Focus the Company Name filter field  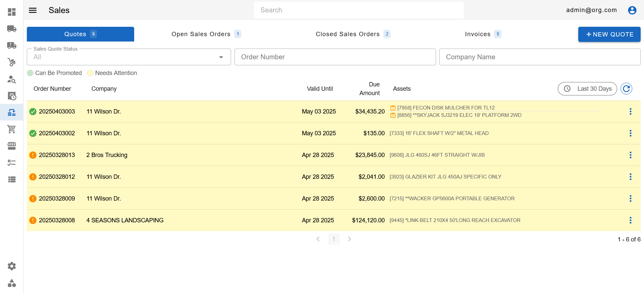[540, 57]
